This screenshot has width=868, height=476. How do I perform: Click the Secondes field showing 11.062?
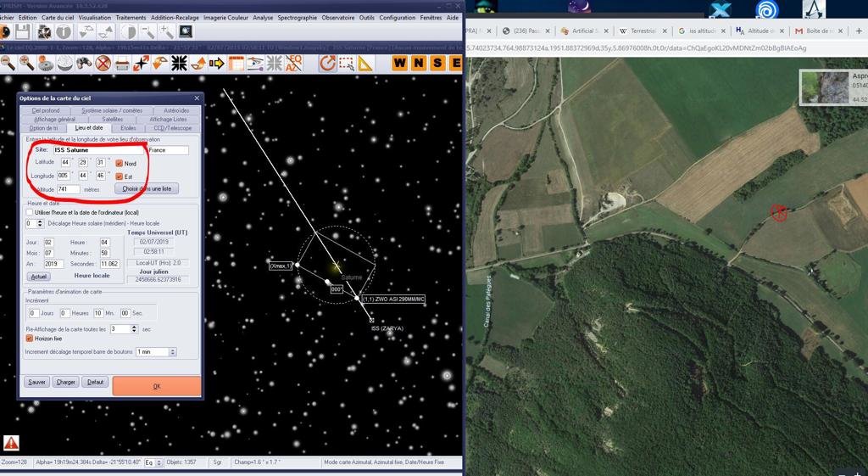point(109,264)
